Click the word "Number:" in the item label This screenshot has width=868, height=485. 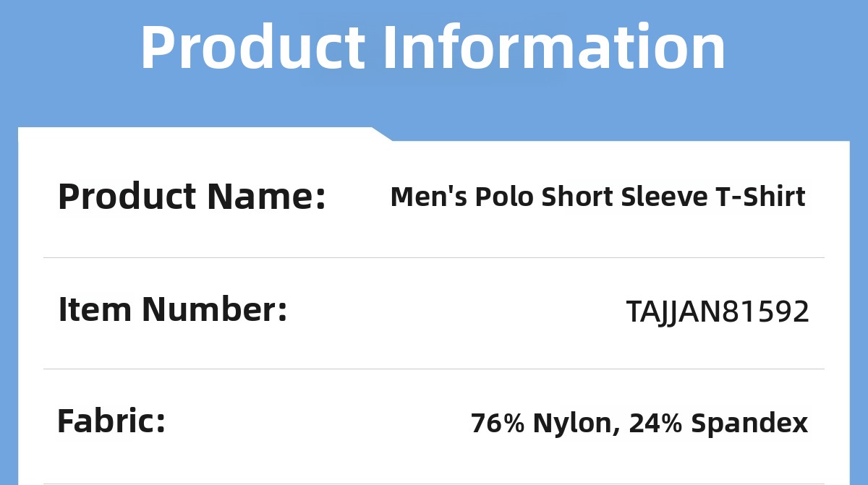point(214,310)
